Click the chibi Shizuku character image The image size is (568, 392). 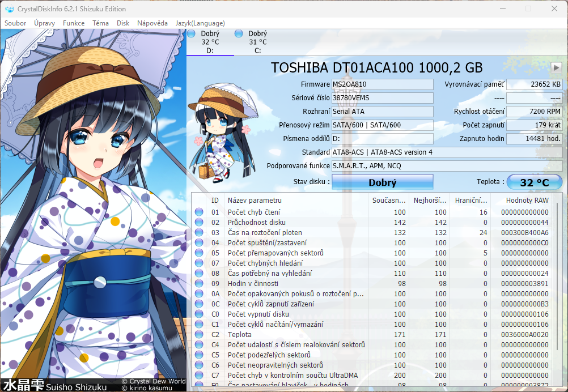(224, 133)
